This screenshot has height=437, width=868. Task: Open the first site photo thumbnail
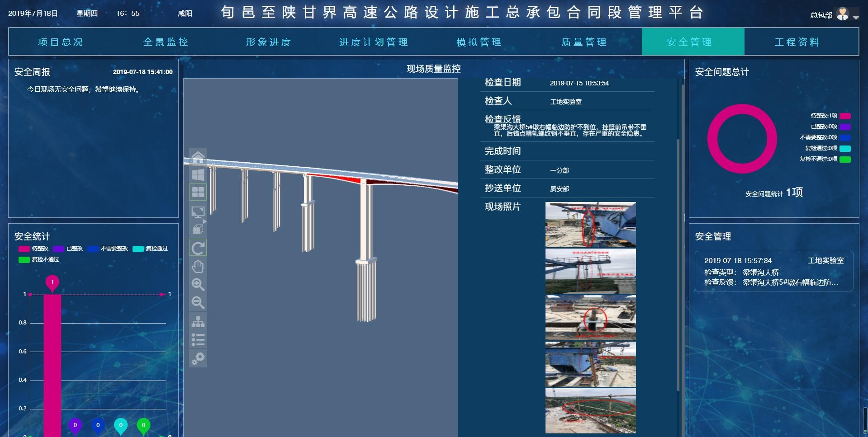pos(590,225)
